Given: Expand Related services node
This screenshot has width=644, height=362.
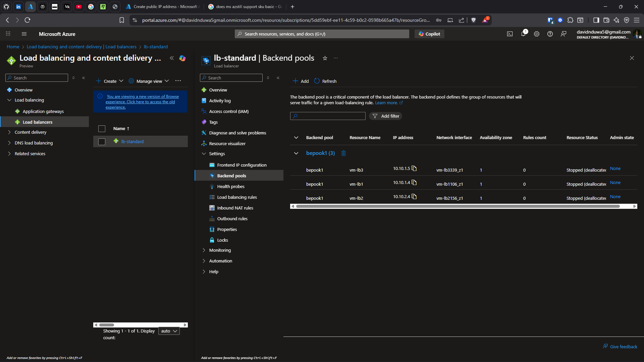Looking at the screenshot, I should [9, 154].
